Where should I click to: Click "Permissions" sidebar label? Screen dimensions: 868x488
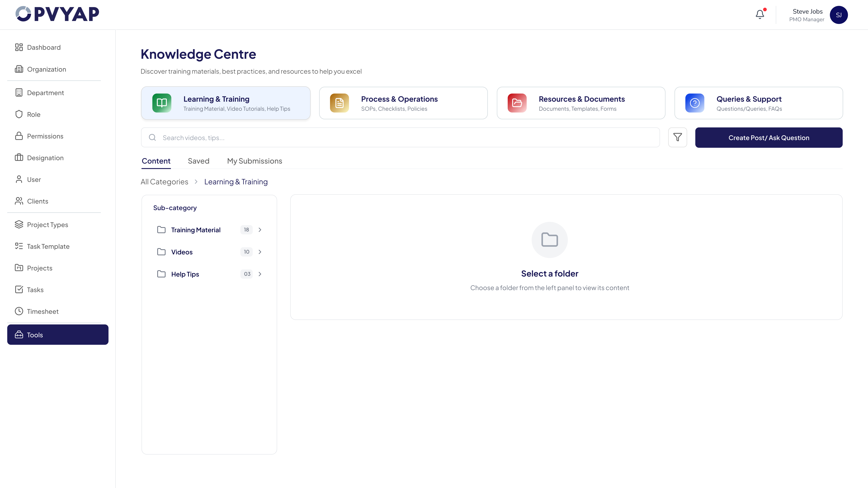[x=45, y=136]
